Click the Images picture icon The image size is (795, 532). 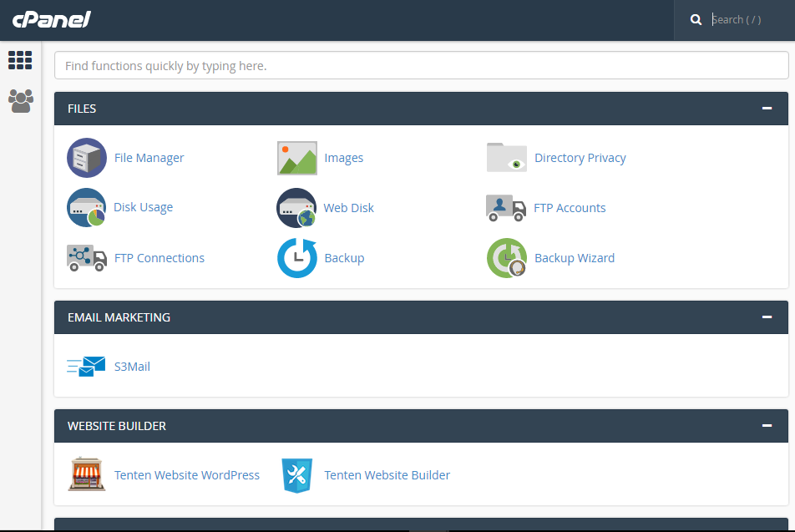[x=297, y=158]
